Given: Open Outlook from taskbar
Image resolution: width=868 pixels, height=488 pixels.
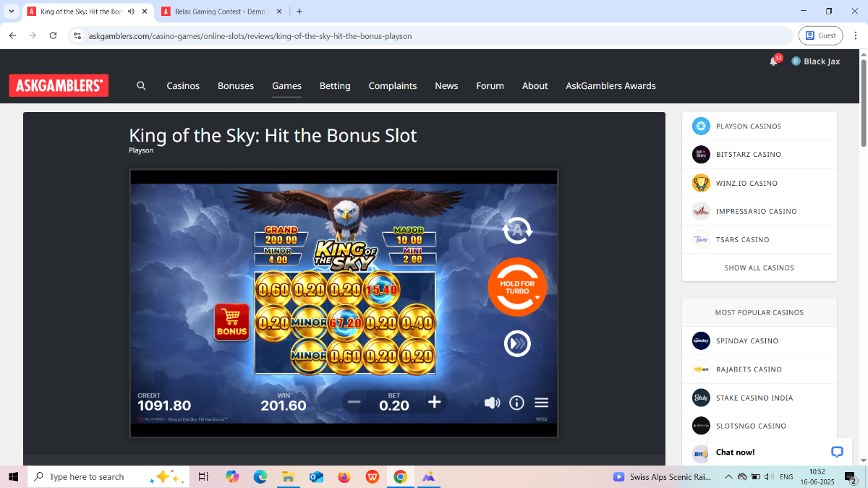Looking at the screenshot, I should click(316, 476).
